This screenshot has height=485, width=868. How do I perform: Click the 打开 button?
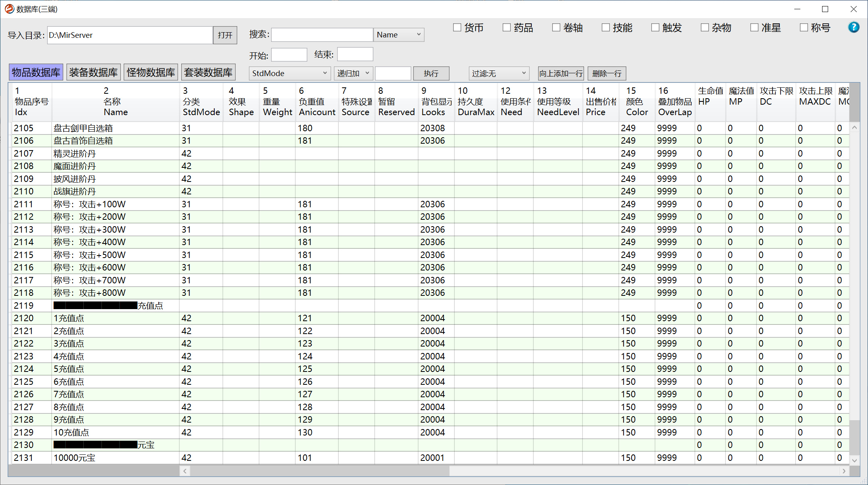225,35
